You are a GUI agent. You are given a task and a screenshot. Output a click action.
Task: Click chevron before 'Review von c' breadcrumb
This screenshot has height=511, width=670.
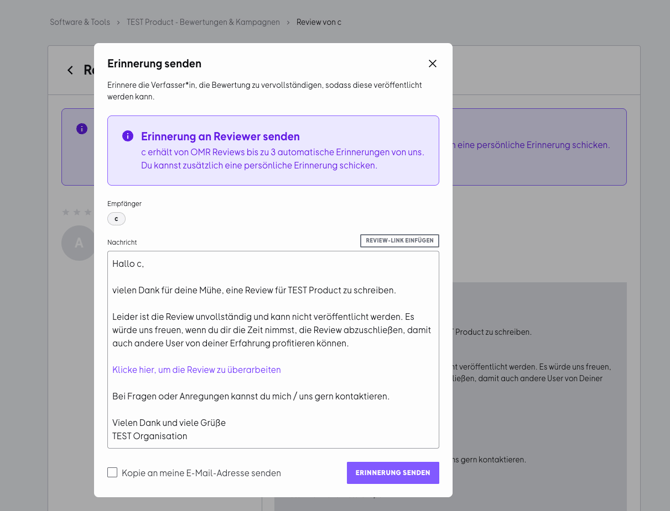tap(288, 22)
